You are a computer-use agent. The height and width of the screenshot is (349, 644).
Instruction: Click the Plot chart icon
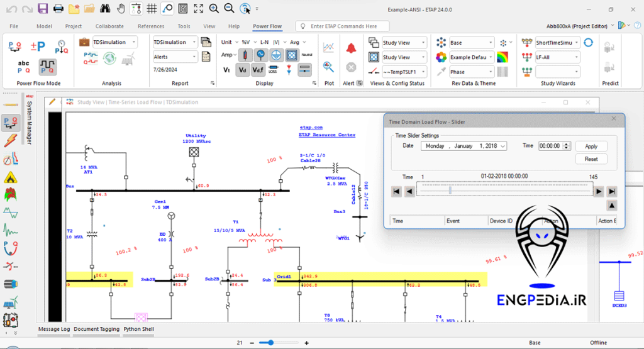point(329,48)
